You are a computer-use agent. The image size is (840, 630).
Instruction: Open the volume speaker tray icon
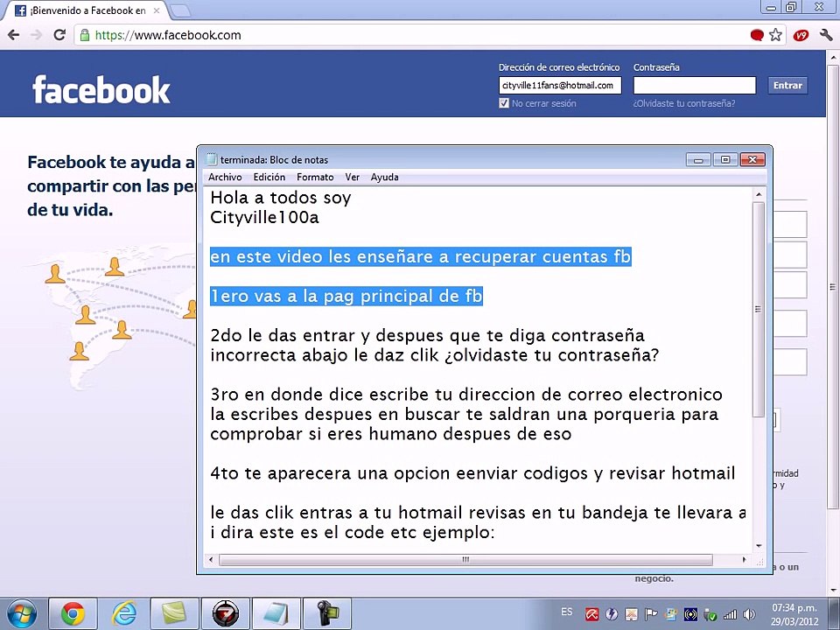tap(750, 614)
